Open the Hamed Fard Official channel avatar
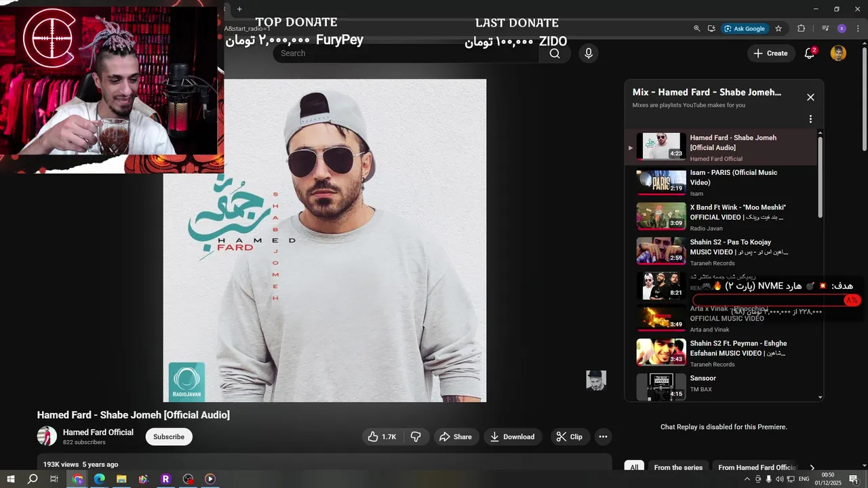 click(x=47, y=436)
